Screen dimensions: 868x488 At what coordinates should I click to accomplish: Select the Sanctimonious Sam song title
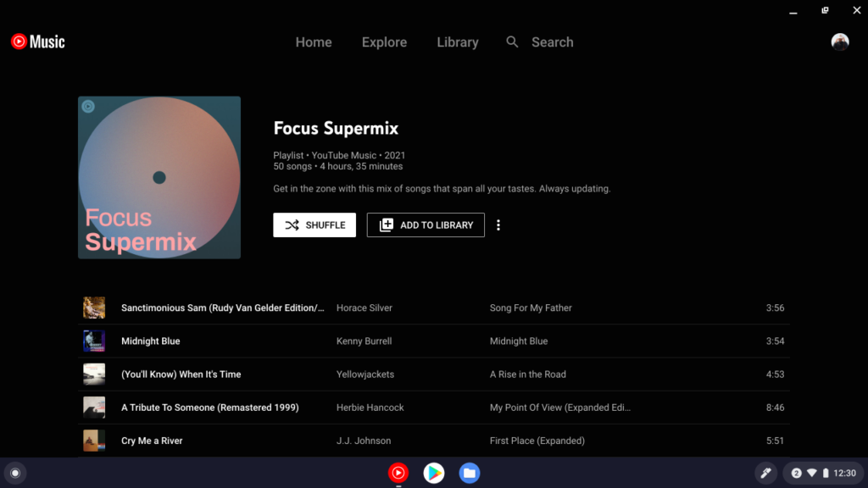click(x=223, y=308)
